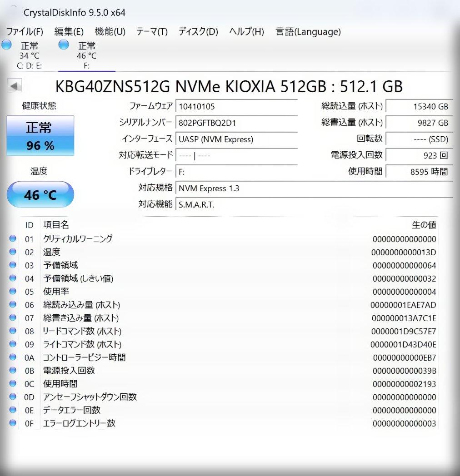460x476 pixels.
Task: Click the drive letter field F:
Action: pos(236,172)
